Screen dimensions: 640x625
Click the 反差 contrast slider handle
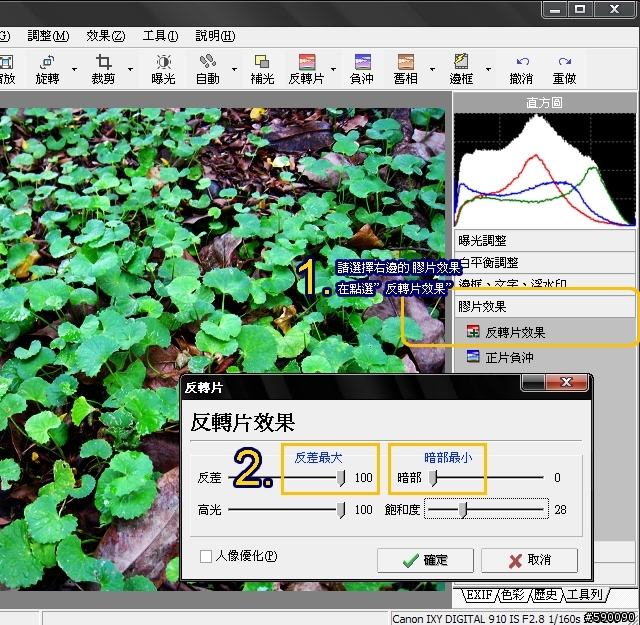click(340, 478)
